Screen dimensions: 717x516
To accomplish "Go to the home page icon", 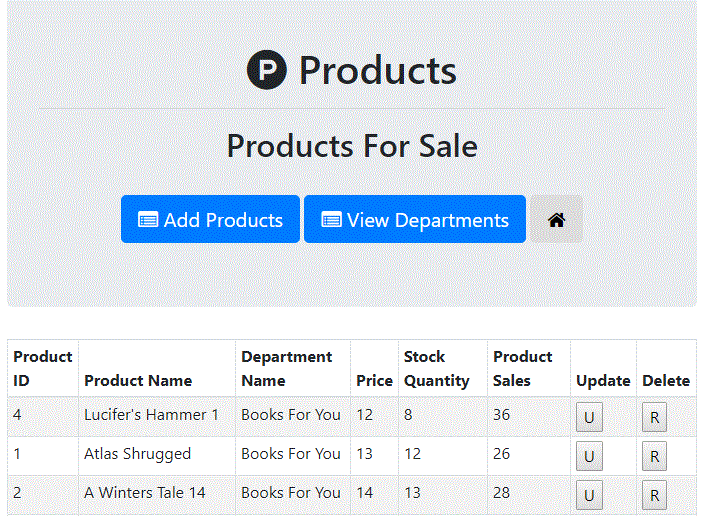I will tap(557, 220).
